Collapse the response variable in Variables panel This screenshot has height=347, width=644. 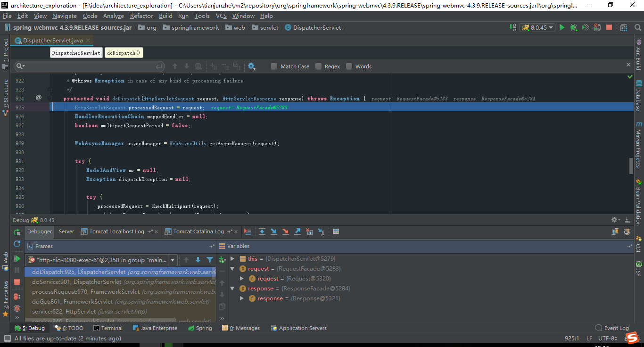tap(232, 288)
